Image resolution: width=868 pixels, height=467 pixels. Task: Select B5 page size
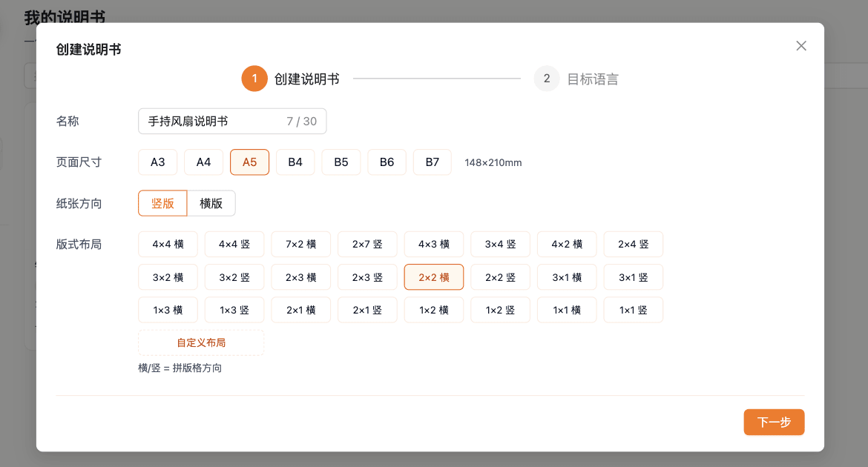[341, 162]
